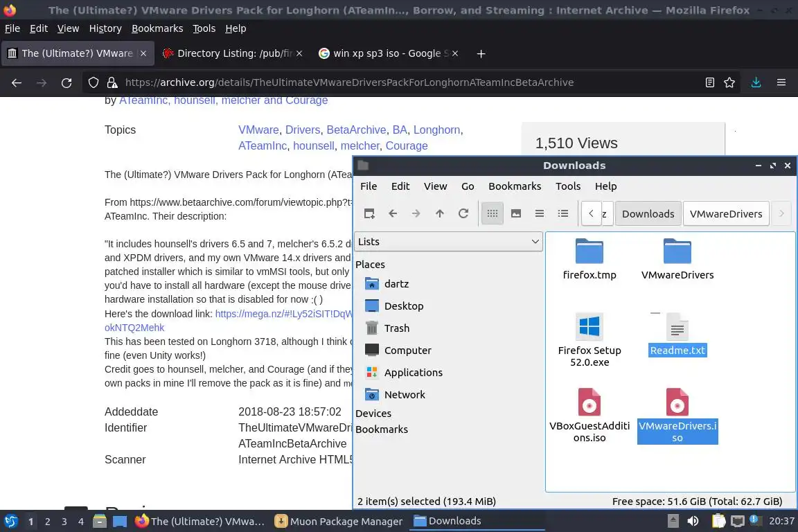Image resolution: width=798 pixels, height=532 pixels.
Task: Close the win xp sp3 iso Google tab
Action: coord(455,53)
